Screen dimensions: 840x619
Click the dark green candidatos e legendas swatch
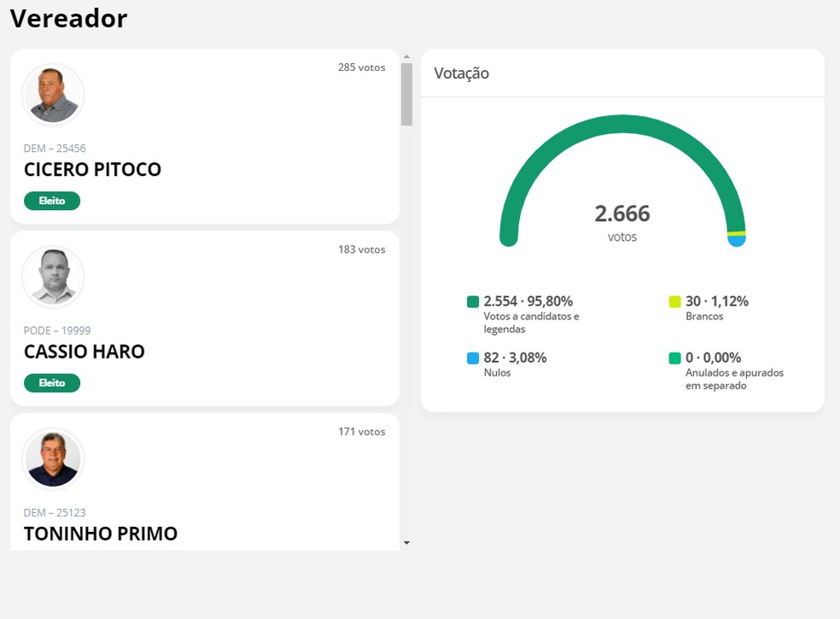pos(473,301)
